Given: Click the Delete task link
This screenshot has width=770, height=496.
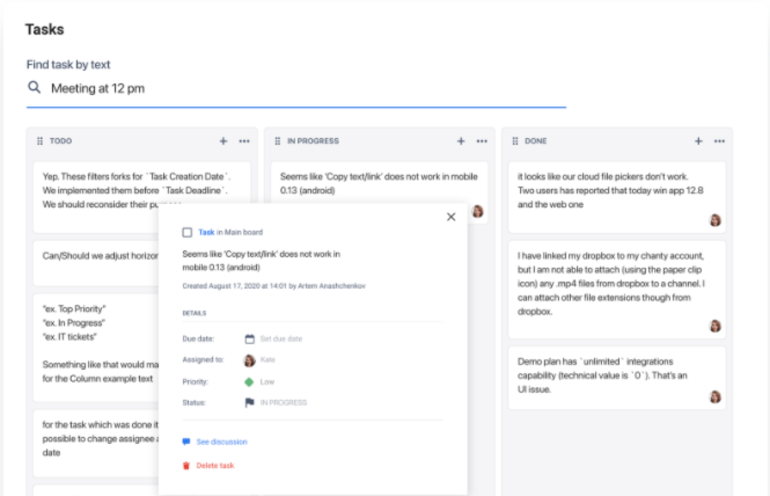Looking at the screenshot, I should [x=216, y=465].
